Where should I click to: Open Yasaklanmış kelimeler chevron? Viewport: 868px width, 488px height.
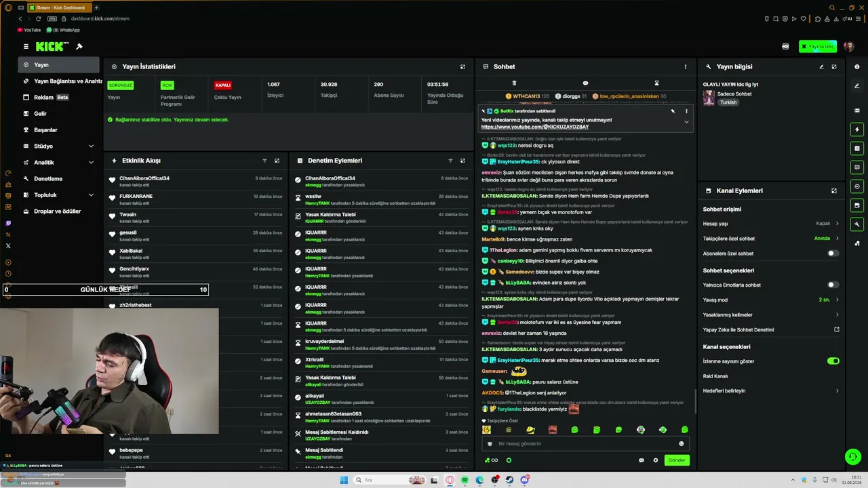click(x=837, y=314)
